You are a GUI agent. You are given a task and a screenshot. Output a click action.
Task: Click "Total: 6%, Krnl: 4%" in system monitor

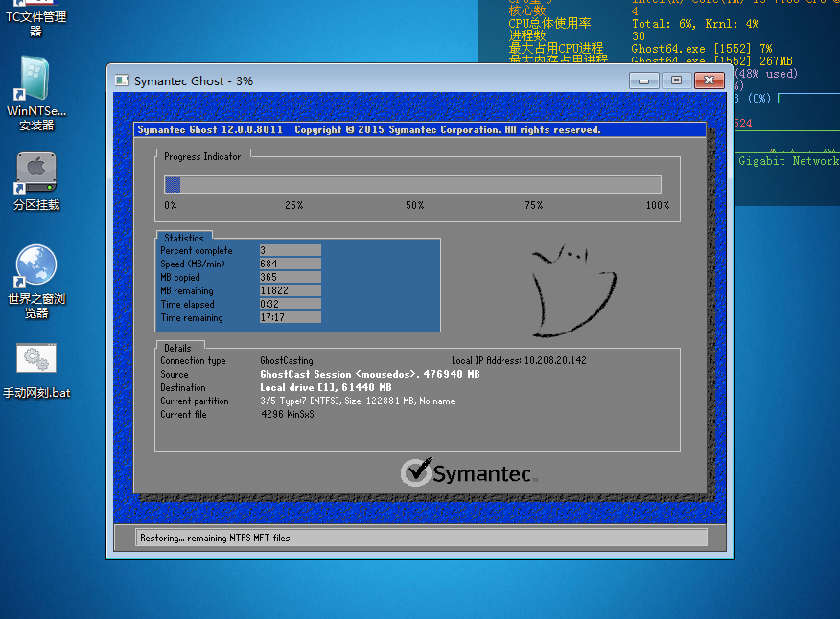pos(695,24)
